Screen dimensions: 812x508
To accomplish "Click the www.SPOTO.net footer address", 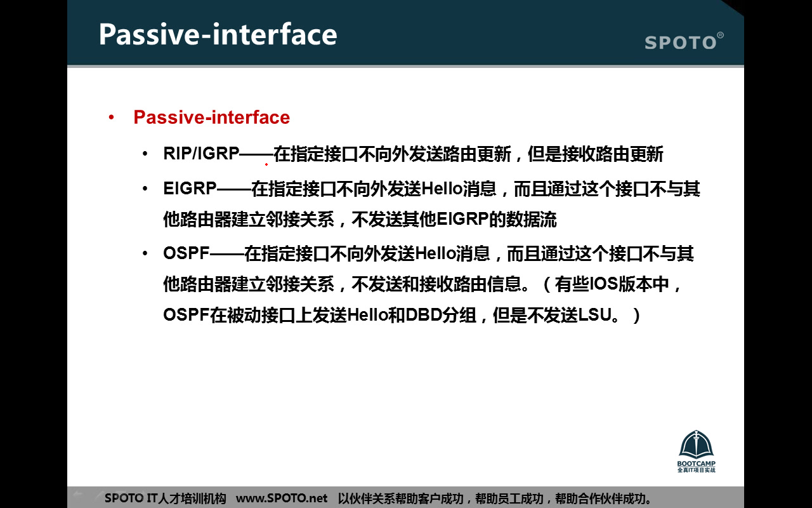I will [x=282, y=498].
